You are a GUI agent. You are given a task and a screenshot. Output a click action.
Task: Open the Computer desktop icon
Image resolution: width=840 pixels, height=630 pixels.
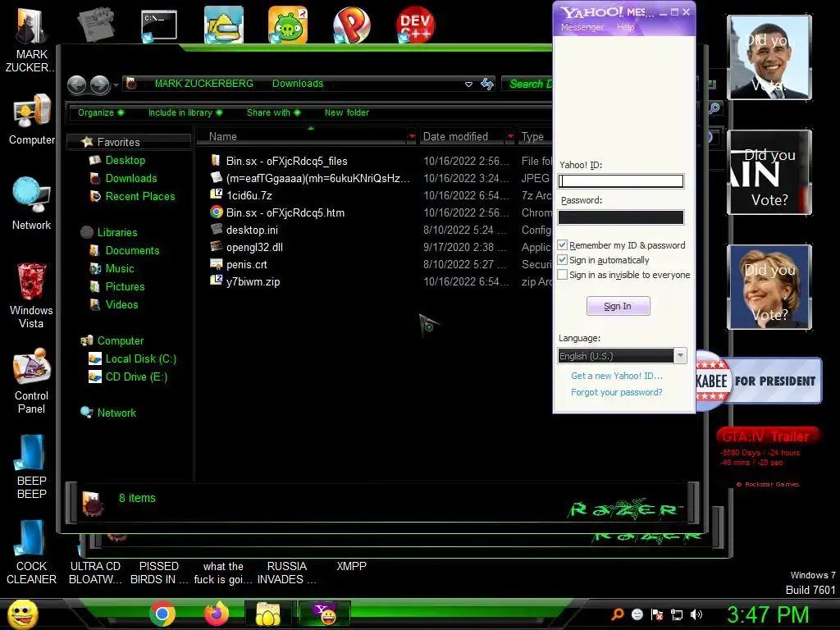pyautogui.click(x=32, y=119)
